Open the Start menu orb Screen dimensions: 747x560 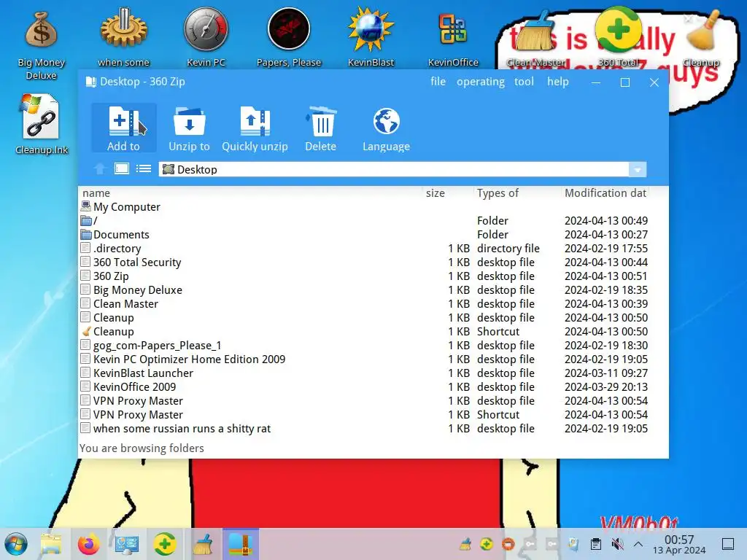tap(16, 544)
